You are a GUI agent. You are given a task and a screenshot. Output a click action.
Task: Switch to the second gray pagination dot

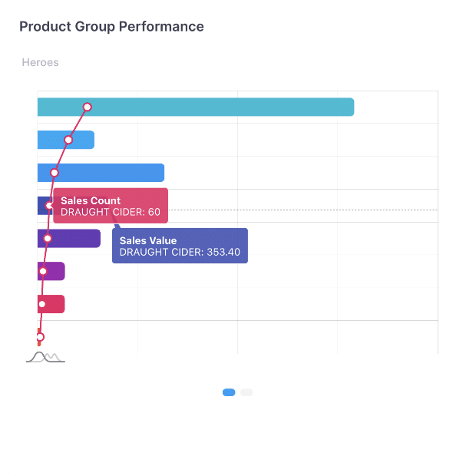tap(246, 392)
